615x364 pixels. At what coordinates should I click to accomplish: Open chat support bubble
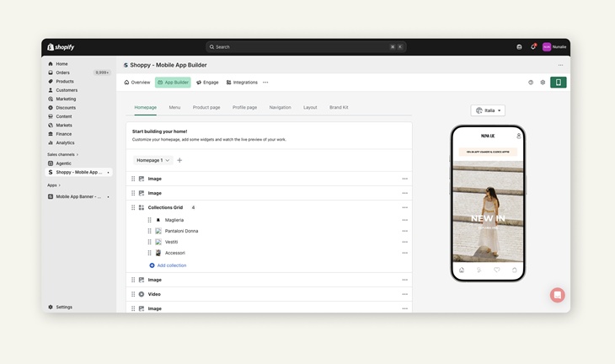(558, 295)
